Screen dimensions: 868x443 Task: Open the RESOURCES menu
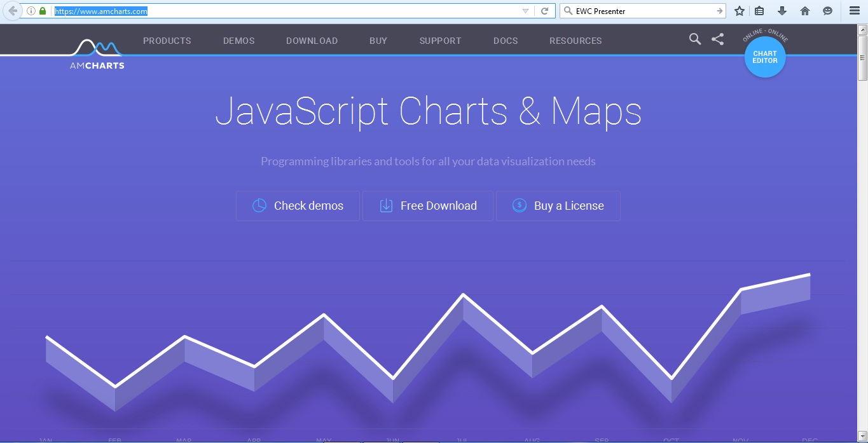575,41
